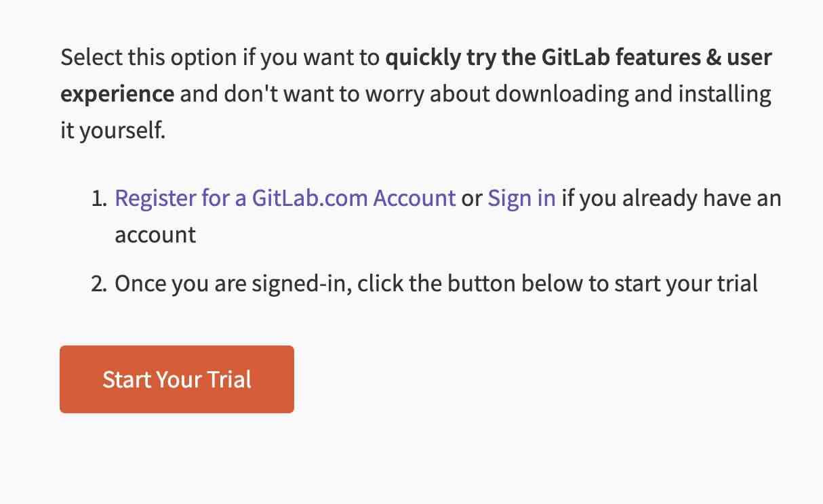Screen dimensions: 823x504
Task: Click the list number 2 marker
Action: 99,283
